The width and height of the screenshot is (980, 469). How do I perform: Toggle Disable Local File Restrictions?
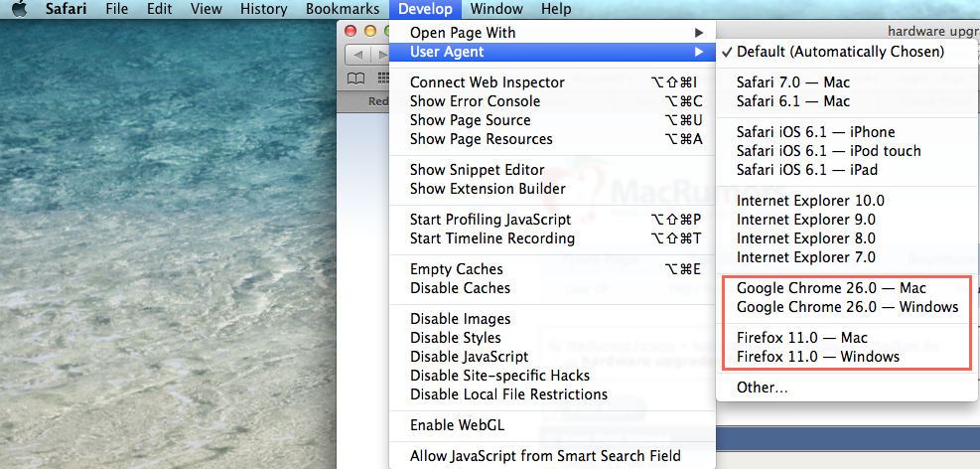pyautogui.click(x=552, y=394)
